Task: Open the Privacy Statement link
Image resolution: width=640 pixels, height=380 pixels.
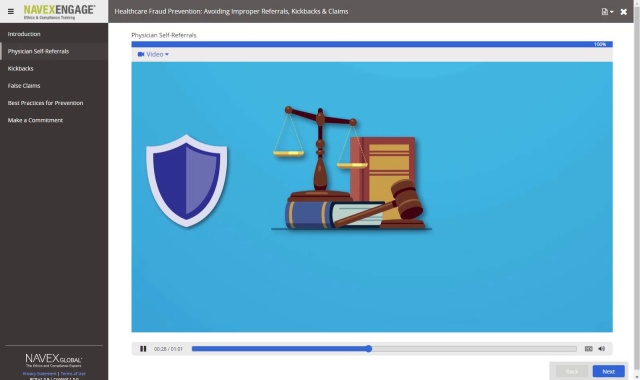Action: click(40, 373)
